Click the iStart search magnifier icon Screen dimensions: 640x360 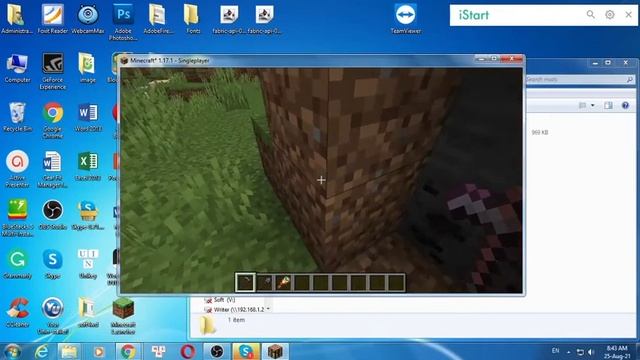(591, 15)
